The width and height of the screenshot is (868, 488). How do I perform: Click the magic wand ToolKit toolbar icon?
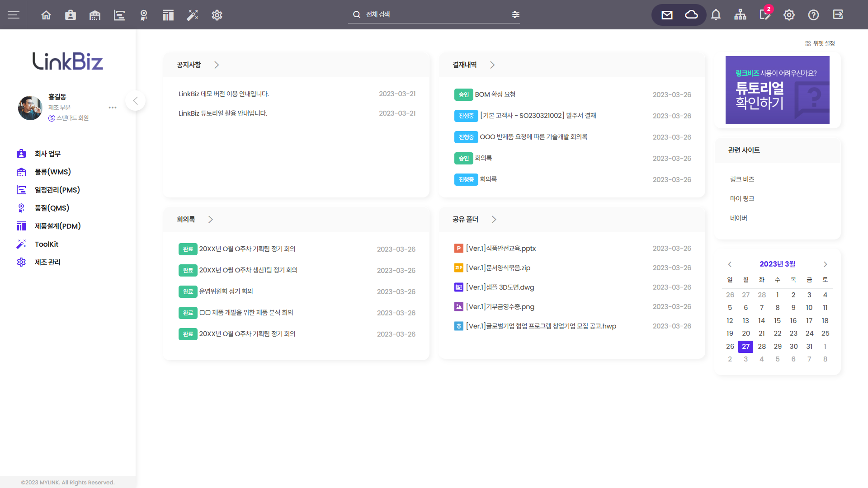coord(193,15)
